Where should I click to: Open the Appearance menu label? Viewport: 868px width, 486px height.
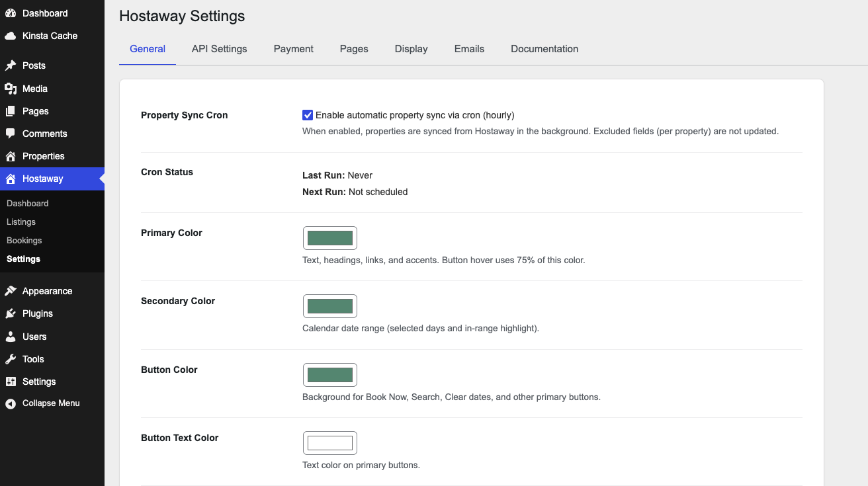click(48, 291)
